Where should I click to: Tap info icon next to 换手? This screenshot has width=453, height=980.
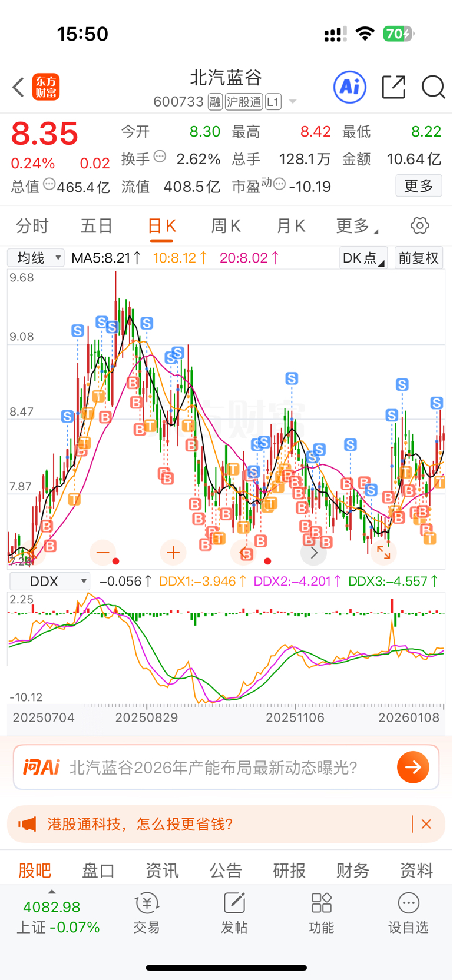[x=160, y=157]
